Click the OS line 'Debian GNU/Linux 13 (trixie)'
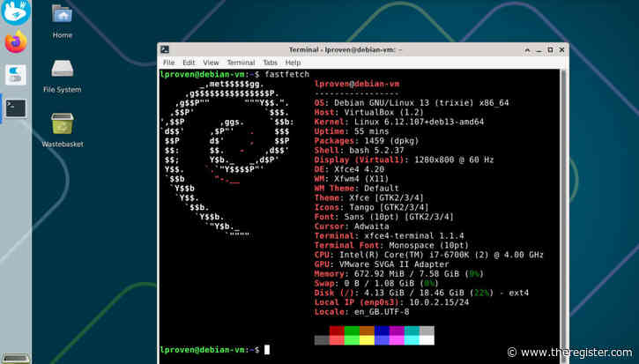The image size is (639, 364). pyautogui.click(x=412, y=103)
